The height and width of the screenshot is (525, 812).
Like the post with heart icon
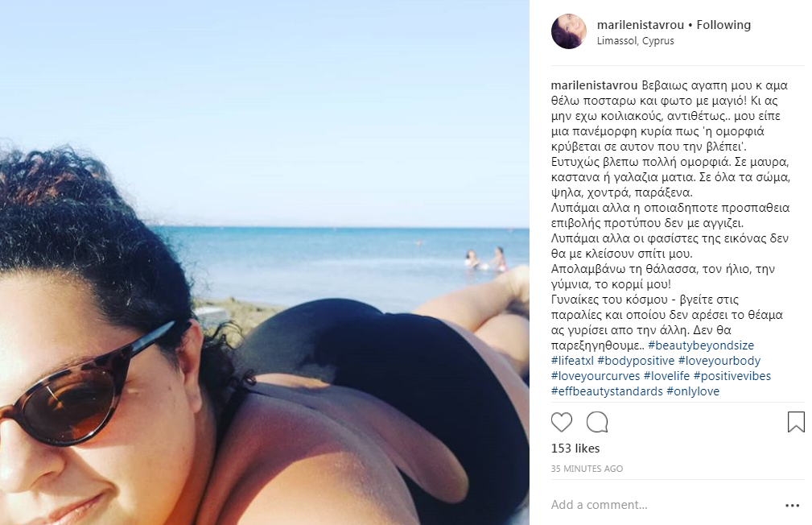(562, 423)
